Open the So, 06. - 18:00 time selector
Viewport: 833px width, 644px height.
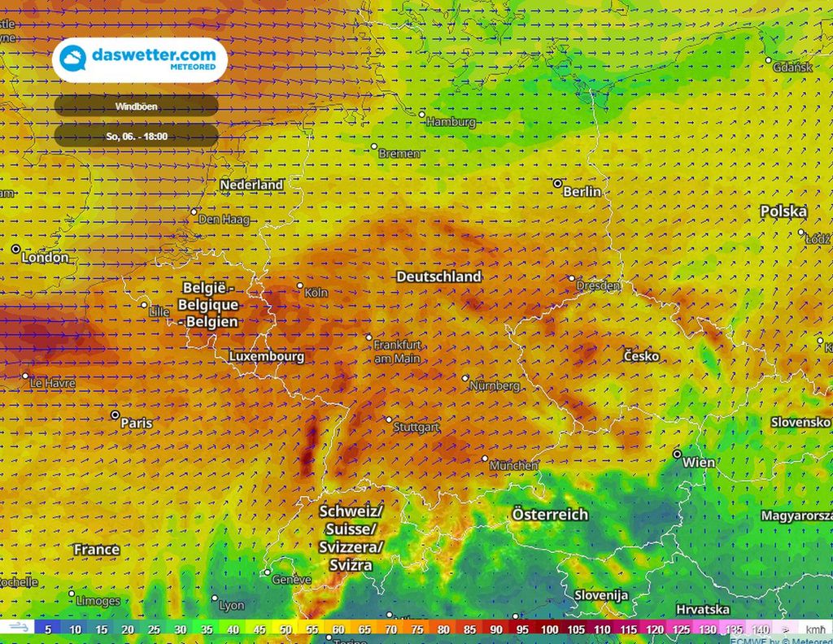point(136,136)
